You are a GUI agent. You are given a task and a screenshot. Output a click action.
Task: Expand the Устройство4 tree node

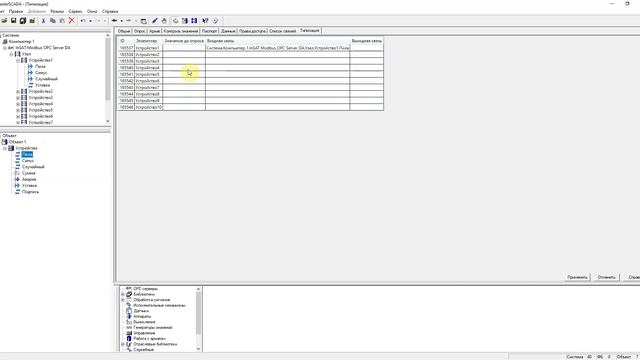pyautogui.click(x=18, y=104)
